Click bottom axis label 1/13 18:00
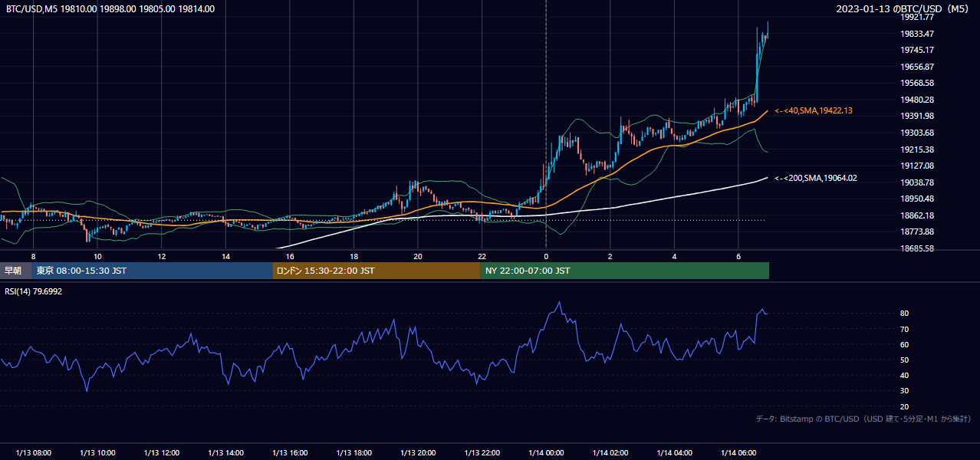The width and height of the screenshot is (980, 460). 354,452
